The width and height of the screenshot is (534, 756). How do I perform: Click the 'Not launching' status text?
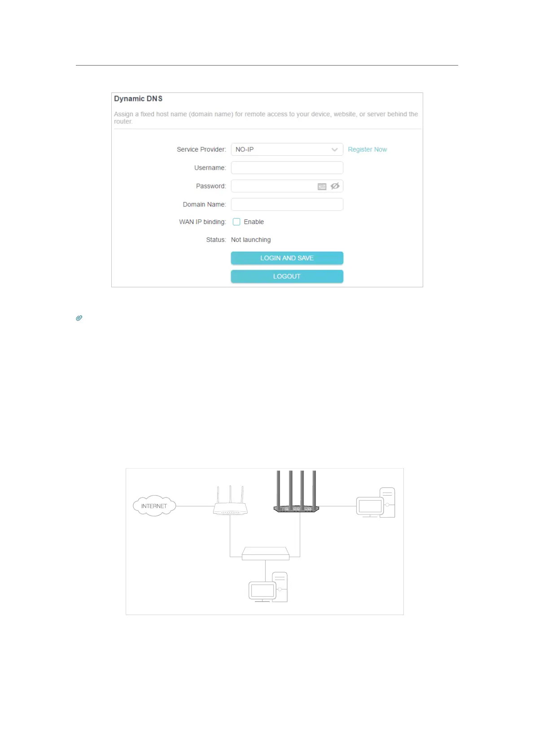point(251,240)
